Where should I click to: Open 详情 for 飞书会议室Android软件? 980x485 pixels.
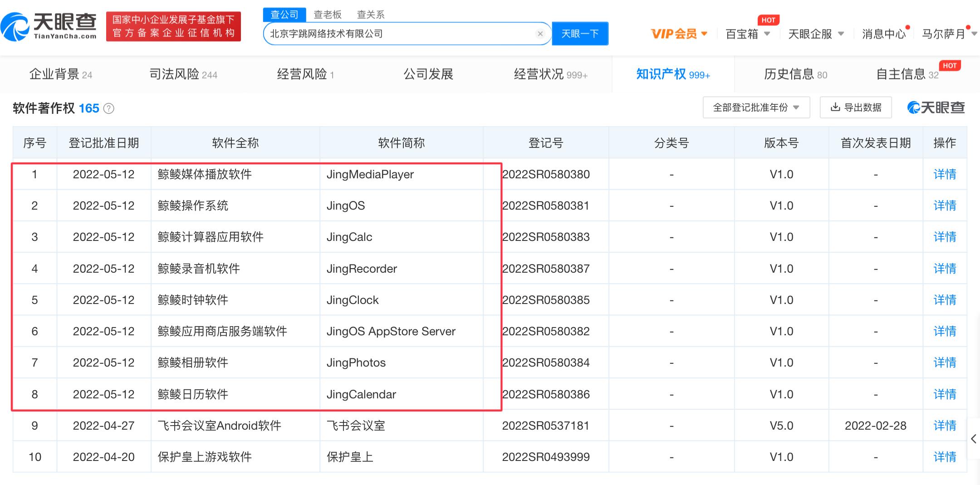point(945,426)
